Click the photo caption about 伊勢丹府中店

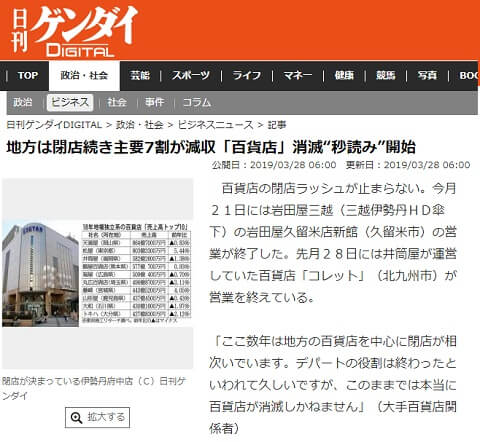(94, 388)
